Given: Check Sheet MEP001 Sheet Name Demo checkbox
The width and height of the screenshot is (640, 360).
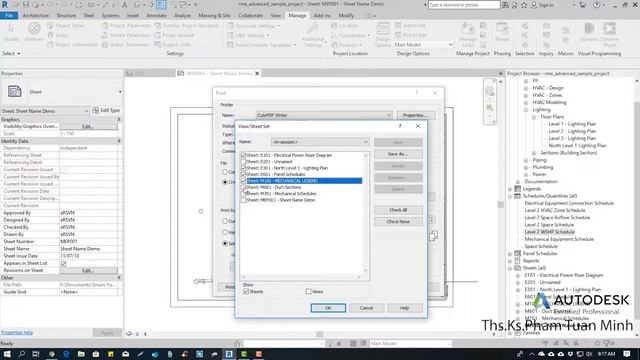Looking at the screenshot, I should pyautogui.click(x=244, y=200).
